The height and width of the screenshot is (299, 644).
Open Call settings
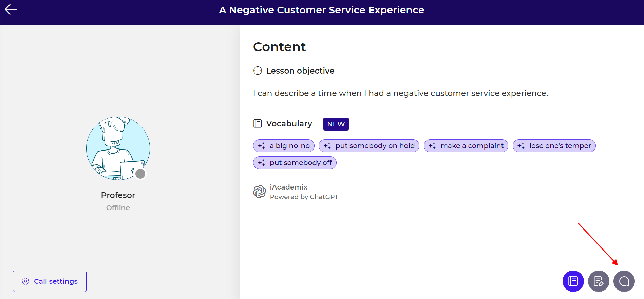click(50, 281)
